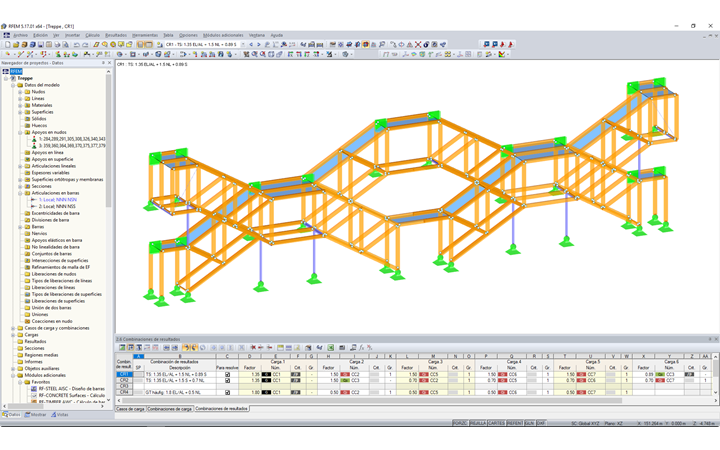Click the red delete-row icon in table toolbar
The height and width of the screenshot is (450, 720).
coord(253,348)
